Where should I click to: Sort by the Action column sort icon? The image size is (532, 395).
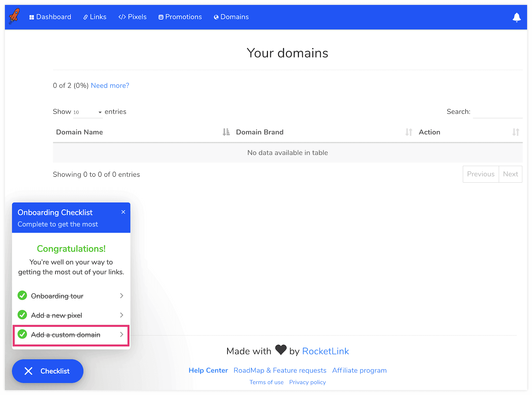(516, 132)
